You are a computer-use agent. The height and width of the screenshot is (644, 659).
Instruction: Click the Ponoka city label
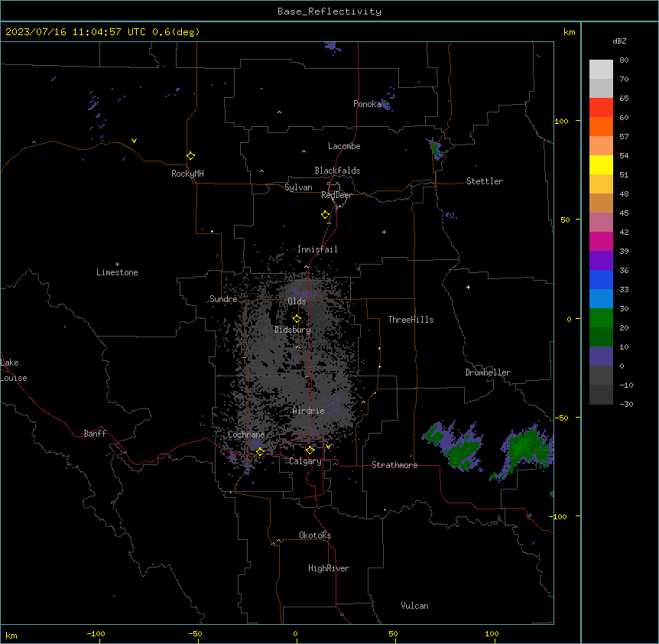point(367,104)
